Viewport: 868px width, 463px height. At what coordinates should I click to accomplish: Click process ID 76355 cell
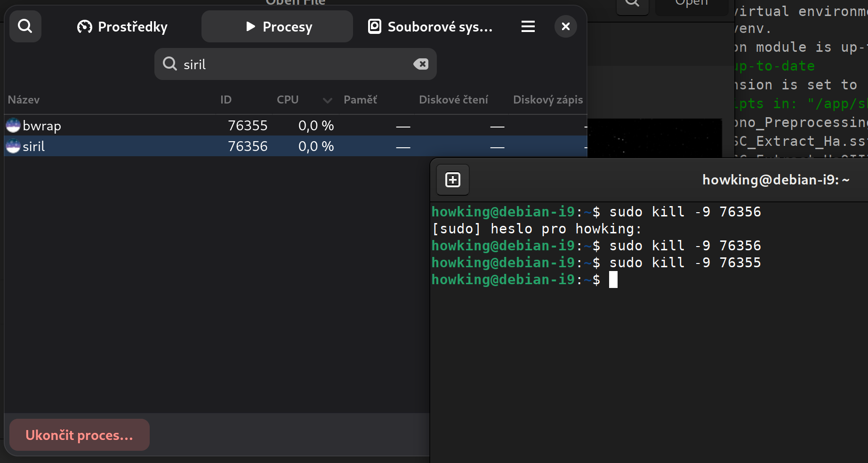pyautogui.click(x=248, y=126)
